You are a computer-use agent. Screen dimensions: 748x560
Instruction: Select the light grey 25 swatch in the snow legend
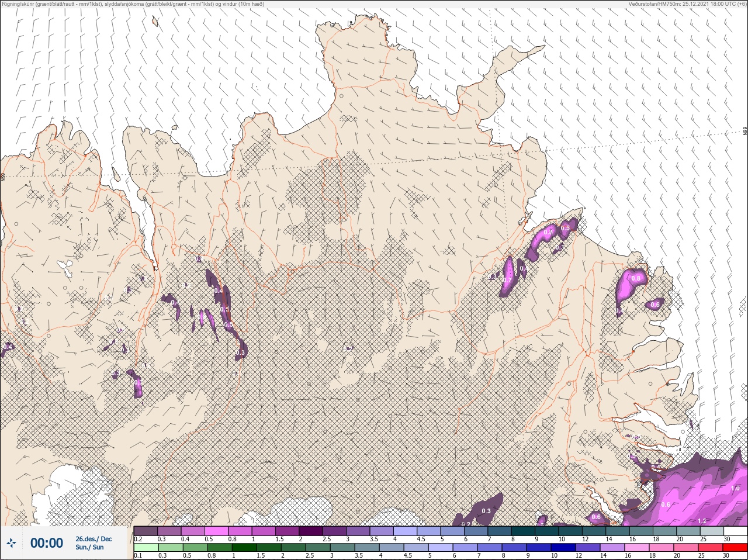click(x=712, y=531)
